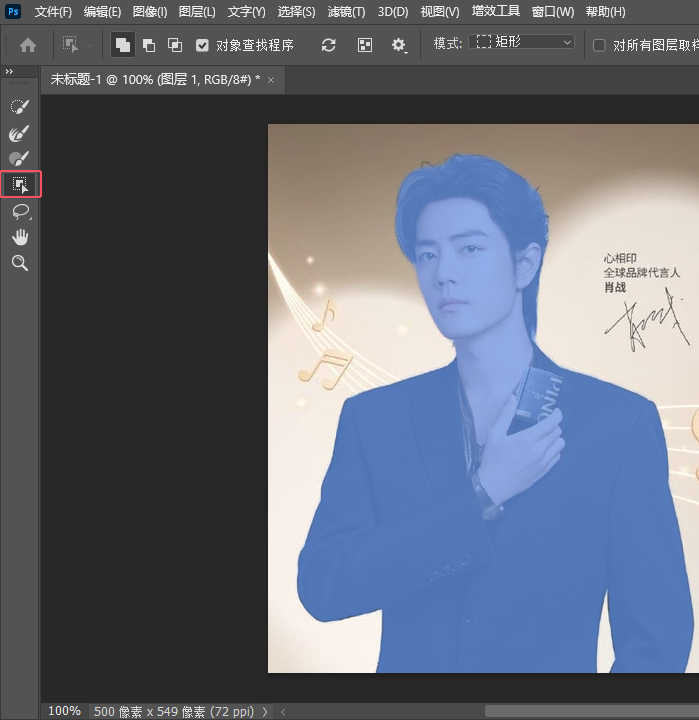Open the 帮助(H) menu
The image size is (699, 720).
pyautogui.click(x=605, y=11)
